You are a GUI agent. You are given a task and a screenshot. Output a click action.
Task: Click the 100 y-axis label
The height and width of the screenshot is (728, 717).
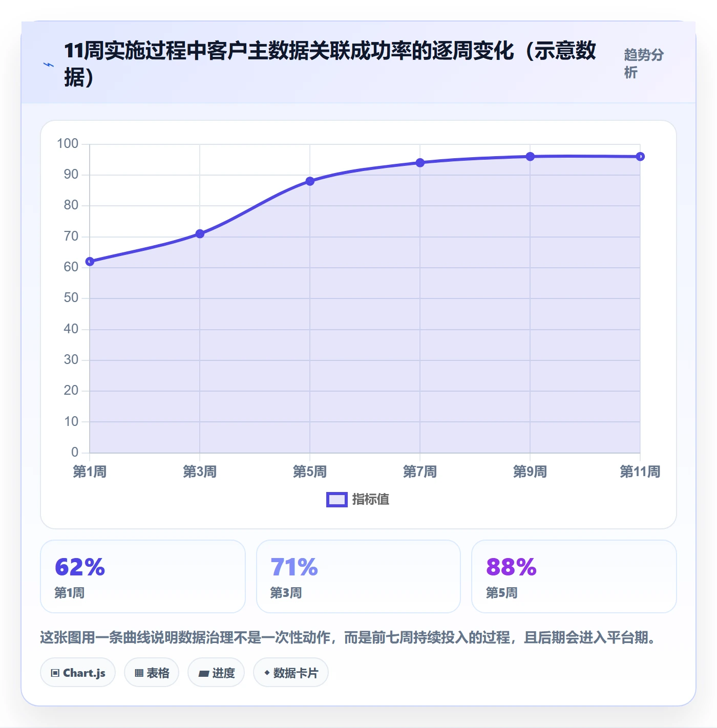point(68,144)
